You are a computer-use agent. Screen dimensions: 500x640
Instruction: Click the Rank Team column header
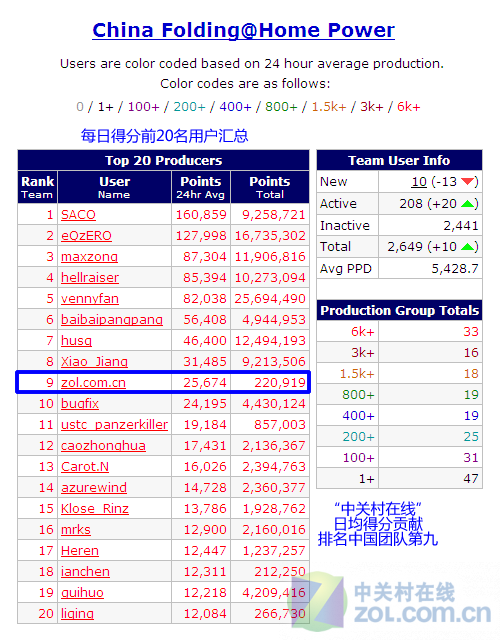click(x=38, y=187)
